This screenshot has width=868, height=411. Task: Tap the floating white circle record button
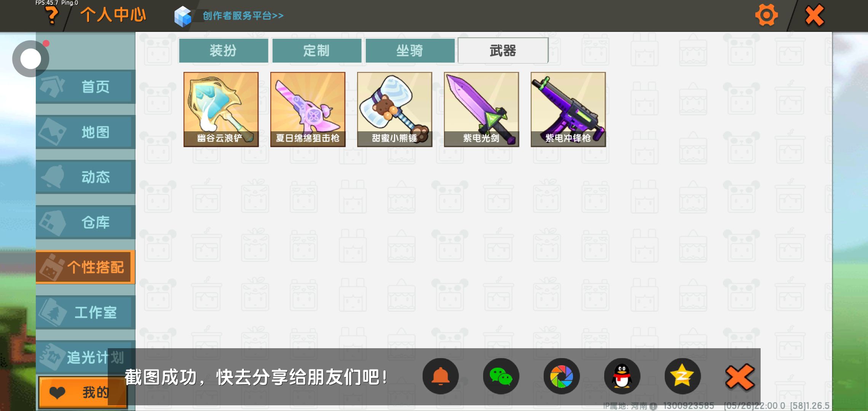click(30, 59)
